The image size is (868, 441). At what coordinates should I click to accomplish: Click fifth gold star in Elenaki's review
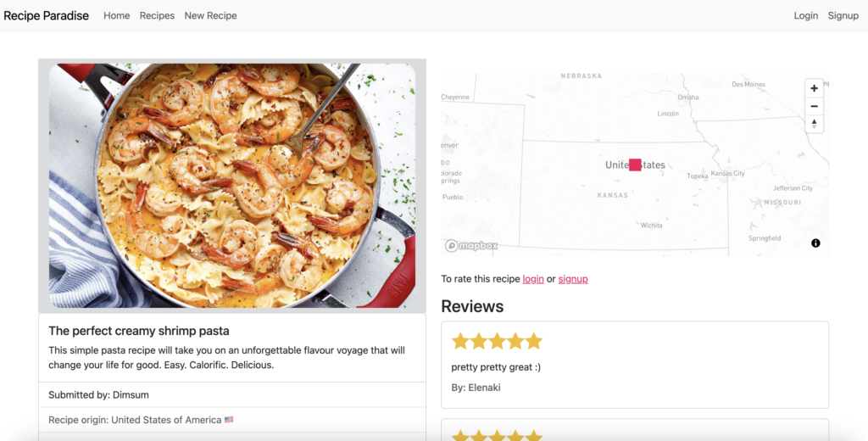click(x=533, y=341)
